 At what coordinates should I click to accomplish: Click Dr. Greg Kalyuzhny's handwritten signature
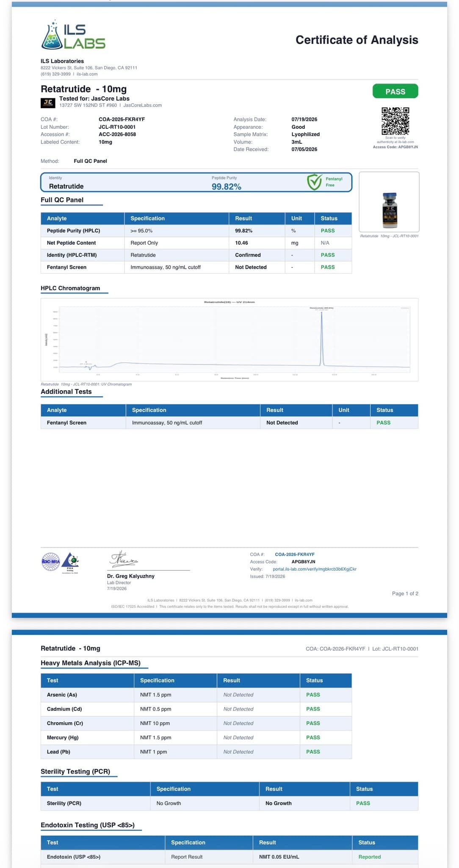click(x=124, y=559)
